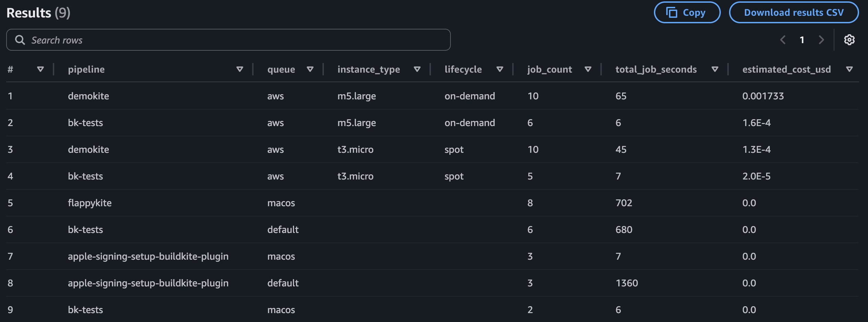Select page number 1 in the paginator
Viewport: 868px width, 322px height.
802,40
